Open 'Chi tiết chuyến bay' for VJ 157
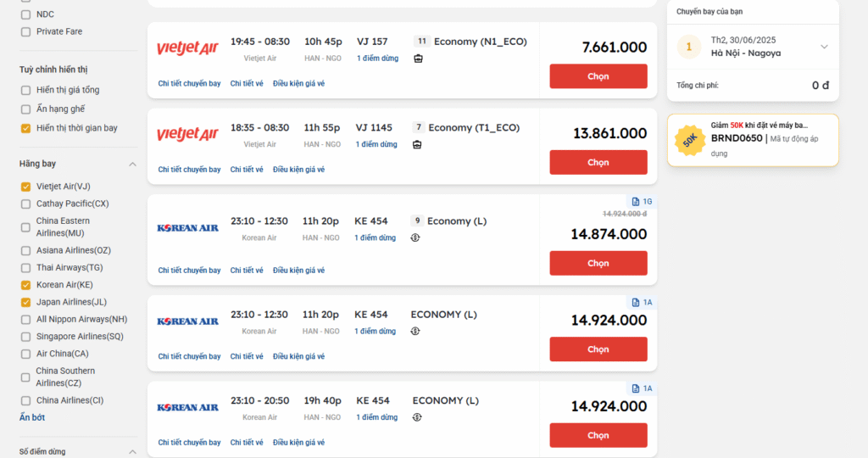Image resolution: width=868 pixels, height=458 pixels. [x=189, y=83]
